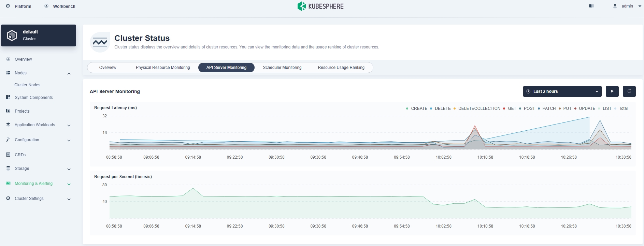This screenshot has width=644, height=246.
Task: Open System Components page
Action: [33, 98]
